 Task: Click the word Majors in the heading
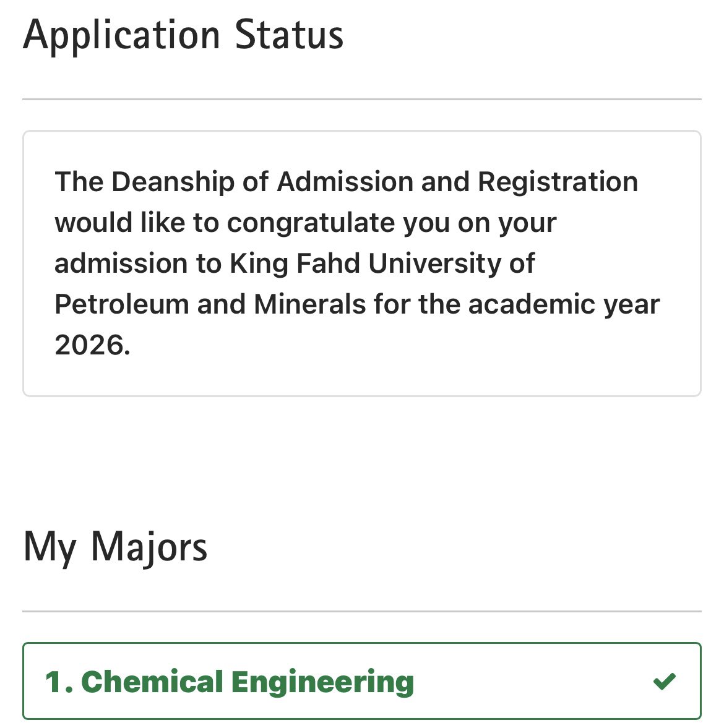pos(149,548)
